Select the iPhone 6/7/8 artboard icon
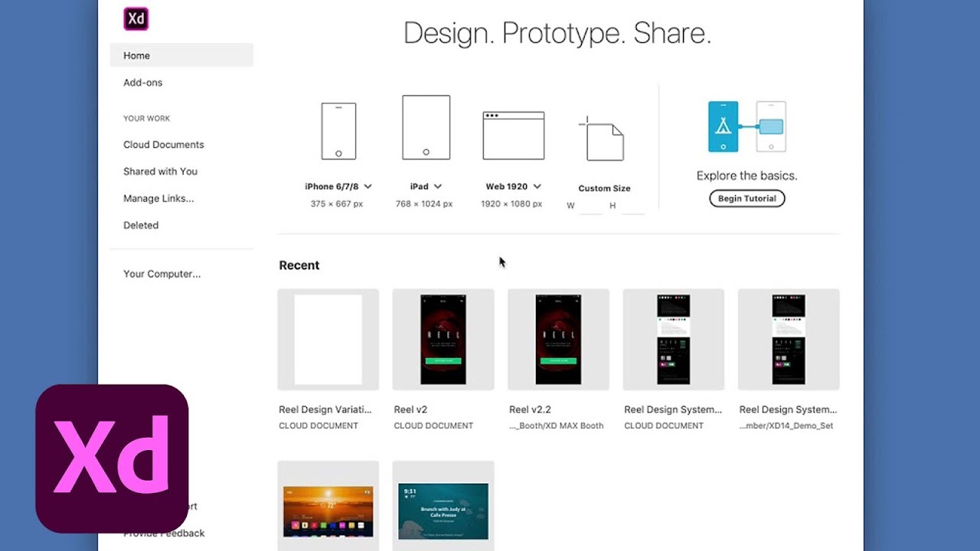Viewport: 980px width, 551px height. pos(338,131)
